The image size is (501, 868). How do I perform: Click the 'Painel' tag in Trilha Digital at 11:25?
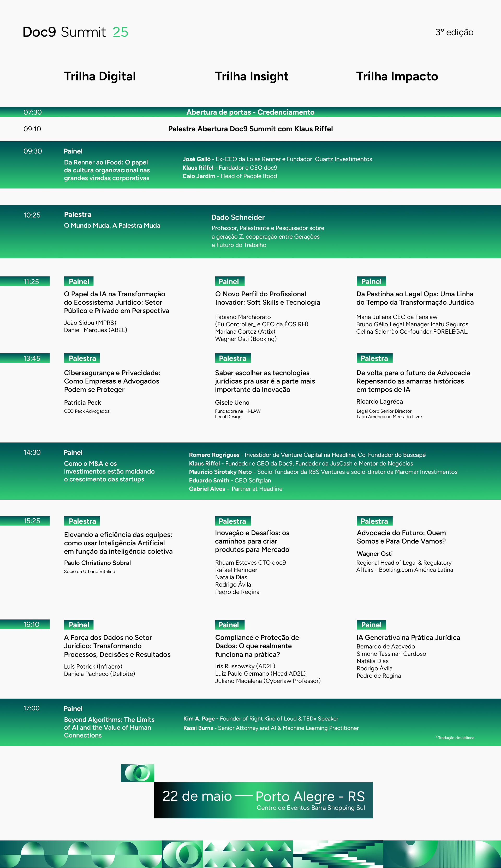79,281
